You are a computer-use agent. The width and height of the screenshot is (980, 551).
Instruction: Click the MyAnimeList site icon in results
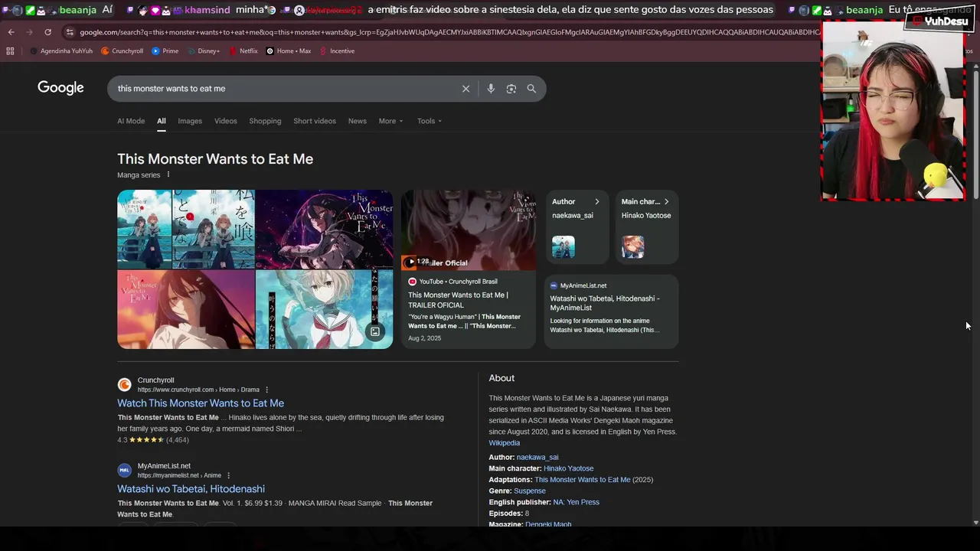(124, 471)
